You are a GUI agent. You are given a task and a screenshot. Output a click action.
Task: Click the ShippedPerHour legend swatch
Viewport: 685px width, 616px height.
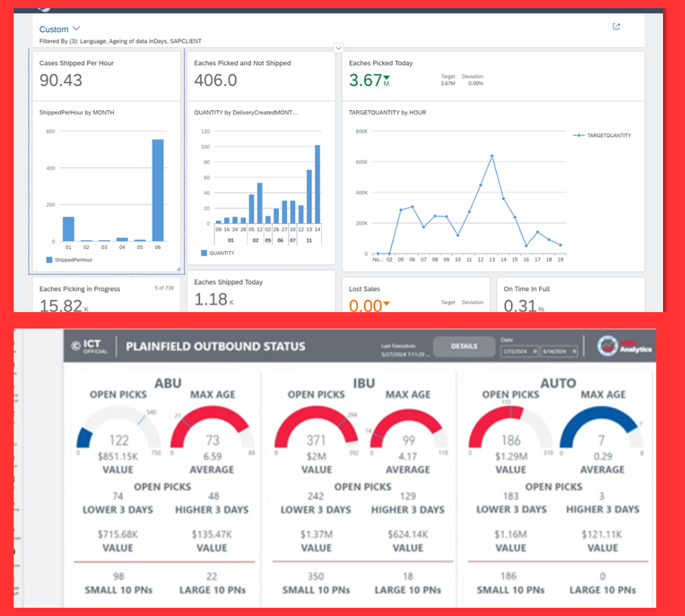pyautogui.click(x=50, y=260)
